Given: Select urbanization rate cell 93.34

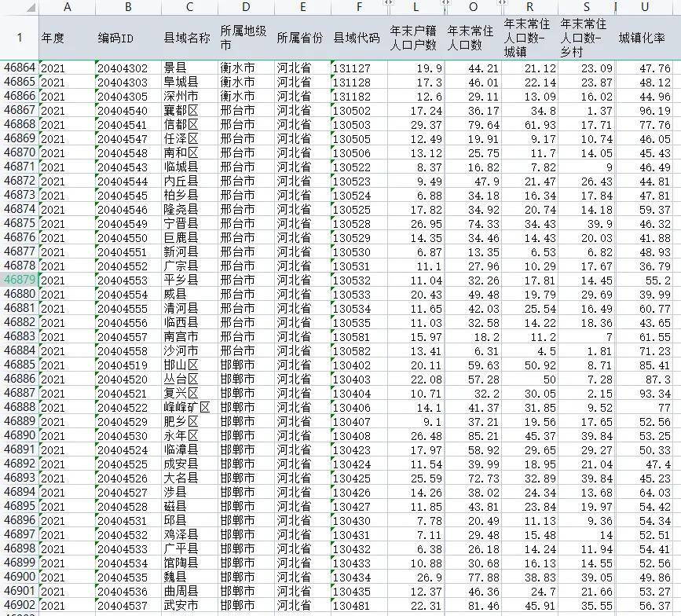Looking at the screenshot, I should 645,393.
